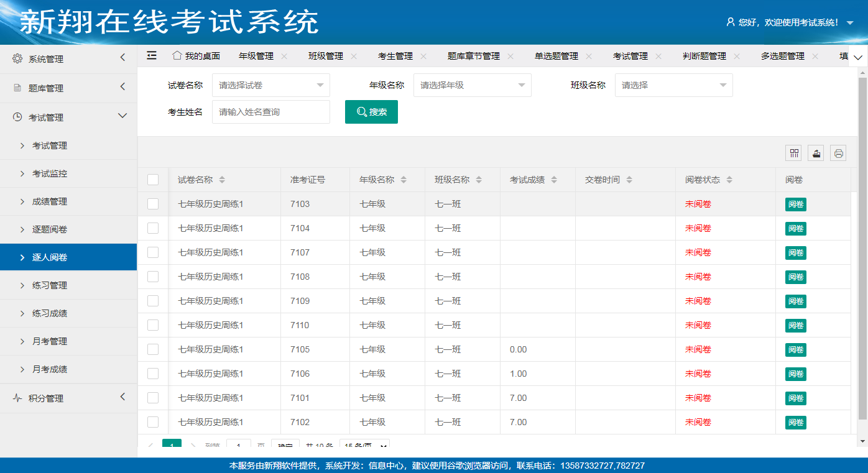
Task: Open 成绩管理 in sidebar
Action: [50, 201]
